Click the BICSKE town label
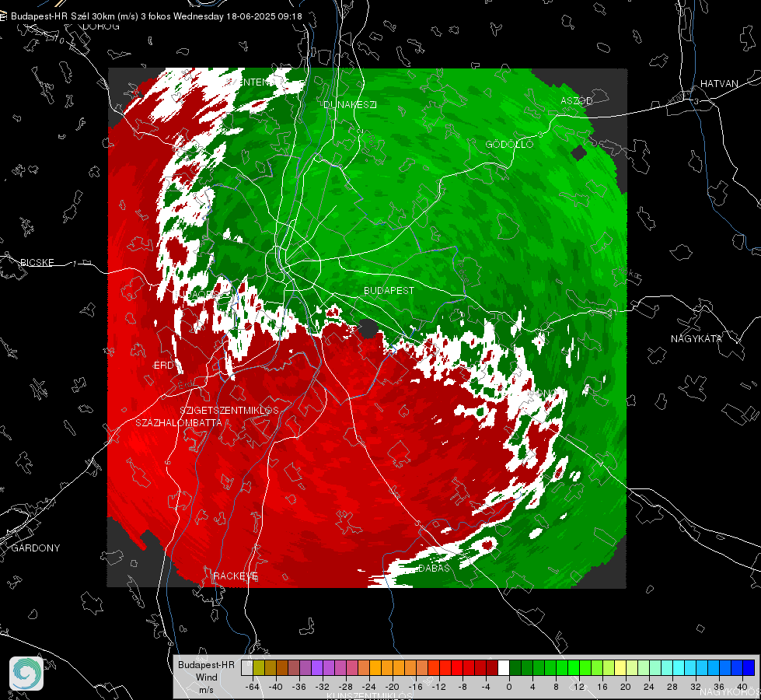 (x=37, y=262)
